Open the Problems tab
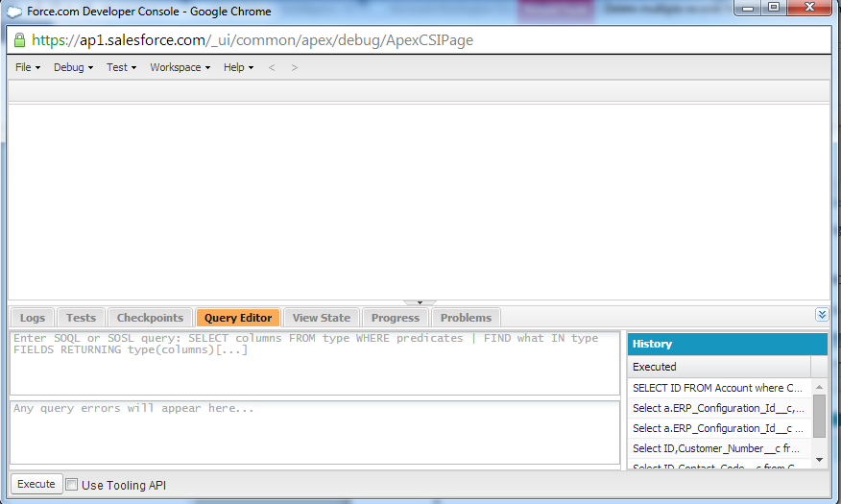841x504 pixels. point(466,318)
